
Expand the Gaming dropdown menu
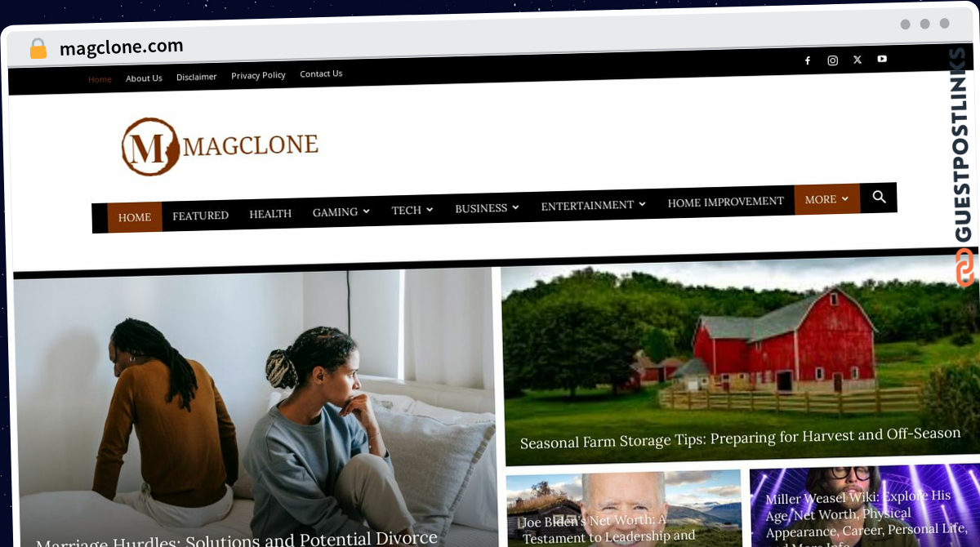point(341,211)
